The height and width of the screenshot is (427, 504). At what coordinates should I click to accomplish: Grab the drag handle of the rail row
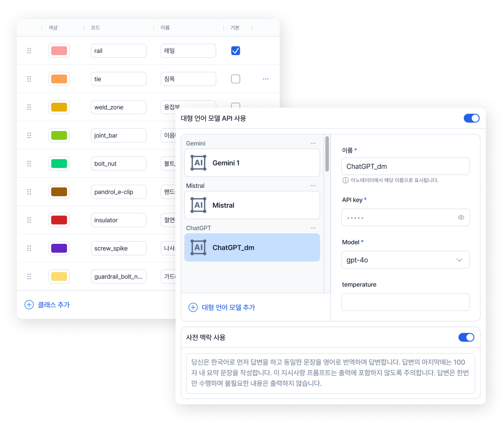tap(29, 51)
